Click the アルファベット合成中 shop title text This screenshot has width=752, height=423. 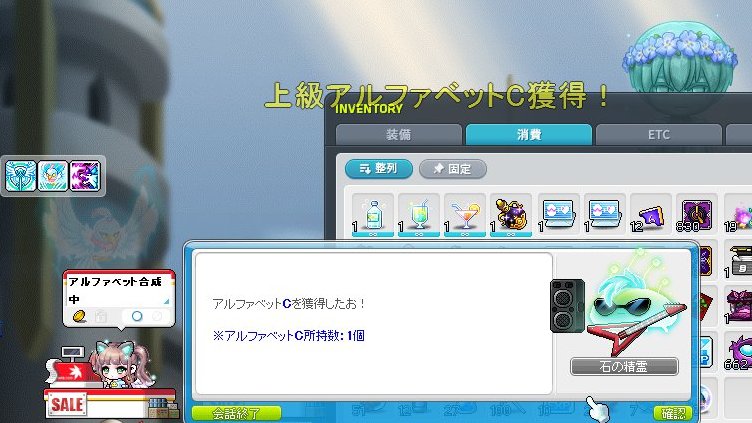[x=115, y=290]
